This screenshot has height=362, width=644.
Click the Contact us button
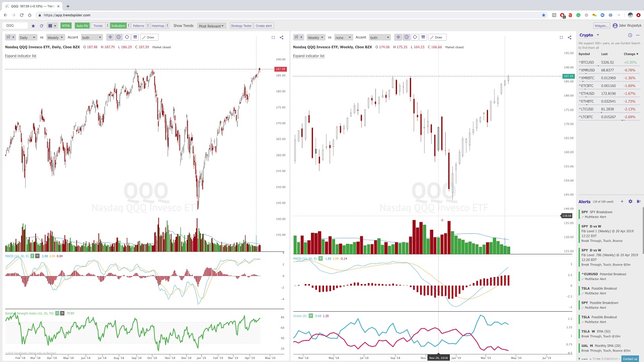pyautogui.click(x=630, y=359)
